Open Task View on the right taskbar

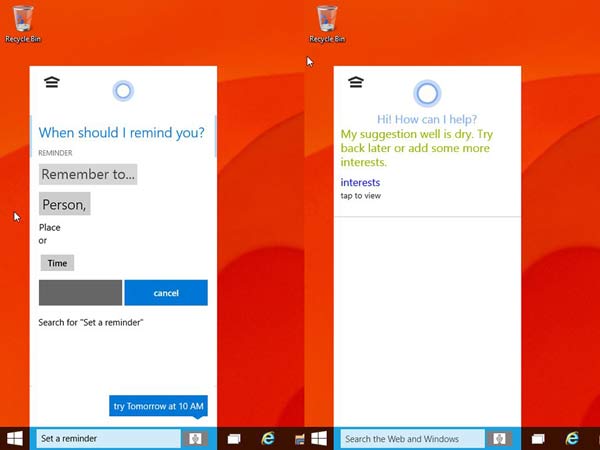[x=538, y=439]
